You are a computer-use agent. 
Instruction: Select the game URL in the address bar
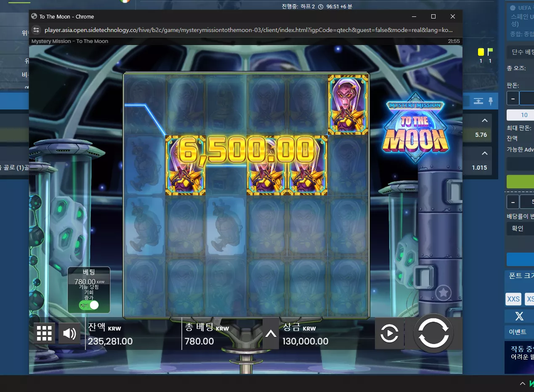tap(249, 30)
